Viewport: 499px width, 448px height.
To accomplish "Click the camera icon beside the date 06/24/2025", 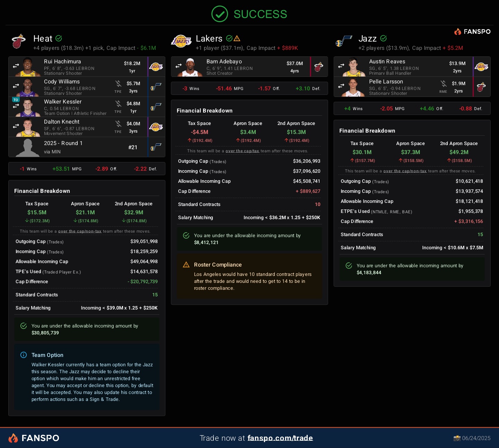I will point(457,438).
